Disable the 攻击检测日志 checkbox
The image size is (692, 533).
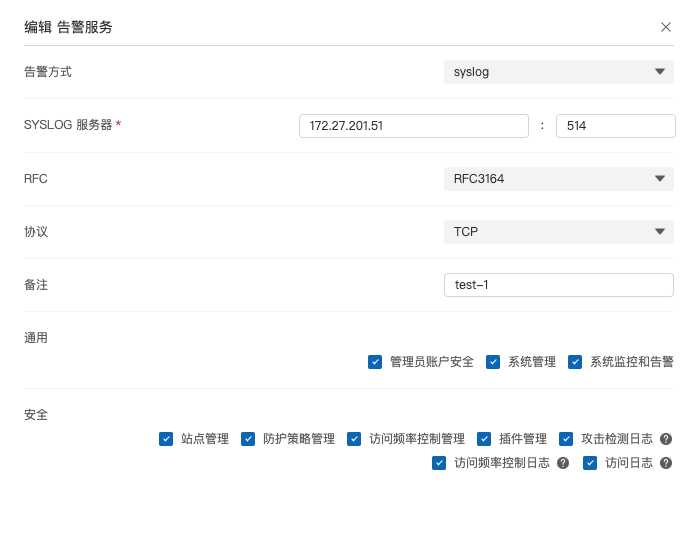point(566,439)
